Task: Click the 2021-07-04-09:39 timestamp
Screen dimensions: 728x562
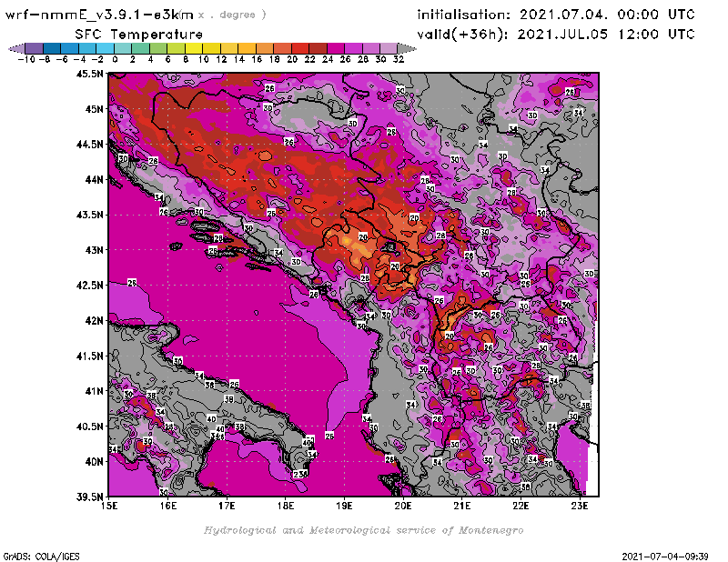Action: click(665, 557)
